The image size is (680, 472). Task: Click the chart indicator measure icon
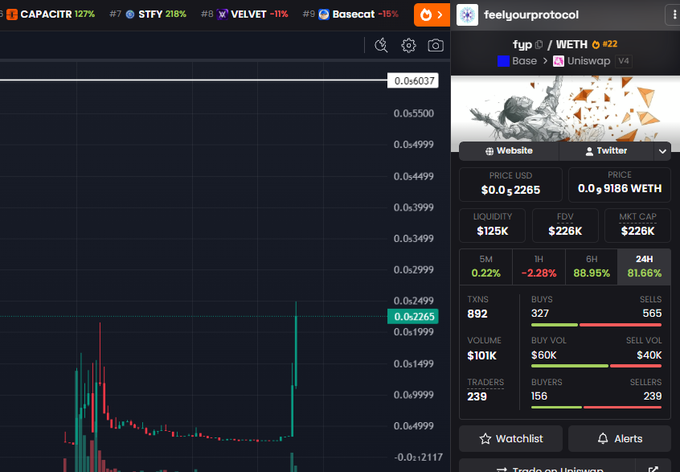[381, 45]
